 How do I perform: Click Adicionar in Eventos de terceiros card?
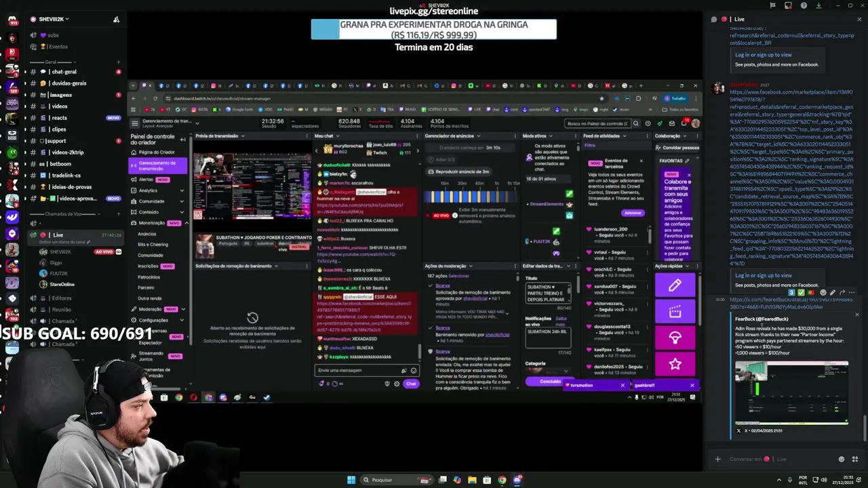pyautogui.click(x=633, y=213)
